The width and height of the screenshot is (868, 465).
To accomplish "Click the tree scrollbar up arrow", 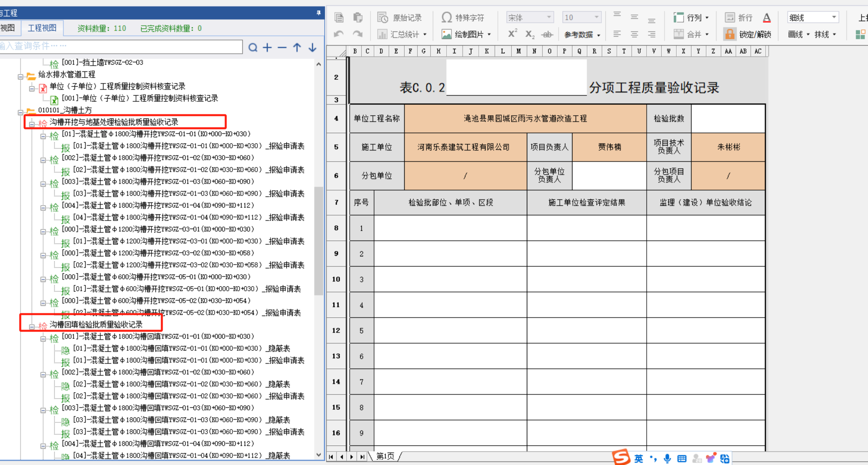I will tap(319, 64).
